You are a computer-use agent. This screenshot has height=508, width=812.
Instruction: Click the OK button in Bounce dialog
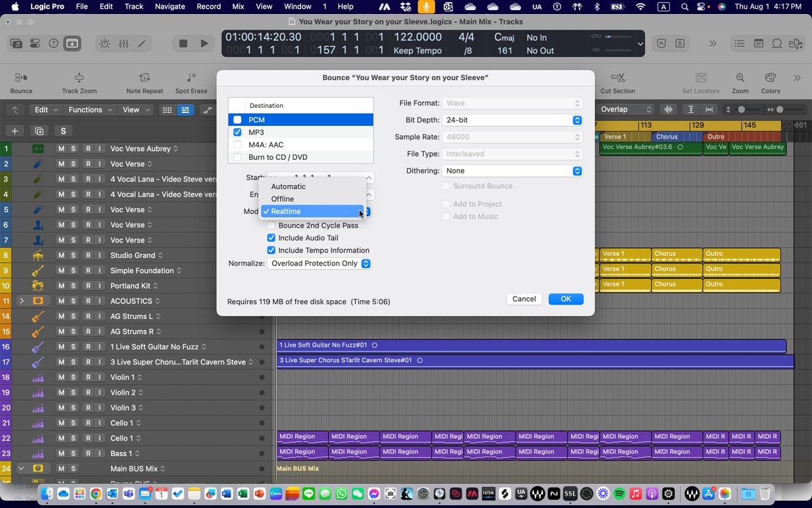(566, 299)
